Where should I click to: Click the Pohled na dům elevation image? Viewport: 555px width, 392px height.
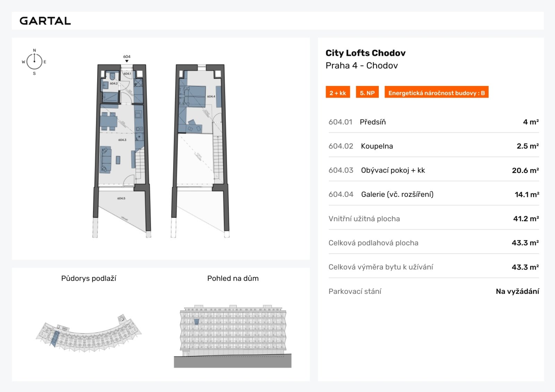pos(233,336)
